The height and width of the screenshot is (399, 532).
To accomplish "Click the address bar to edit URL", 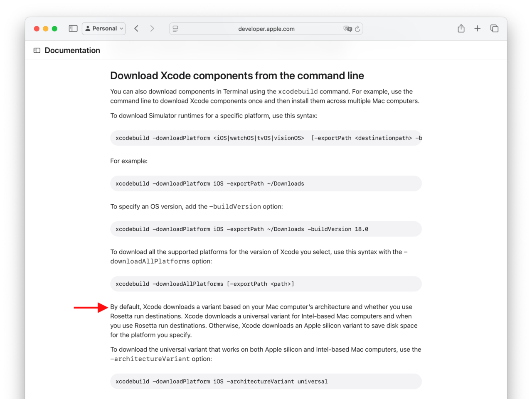I will (x=266, y=29).
